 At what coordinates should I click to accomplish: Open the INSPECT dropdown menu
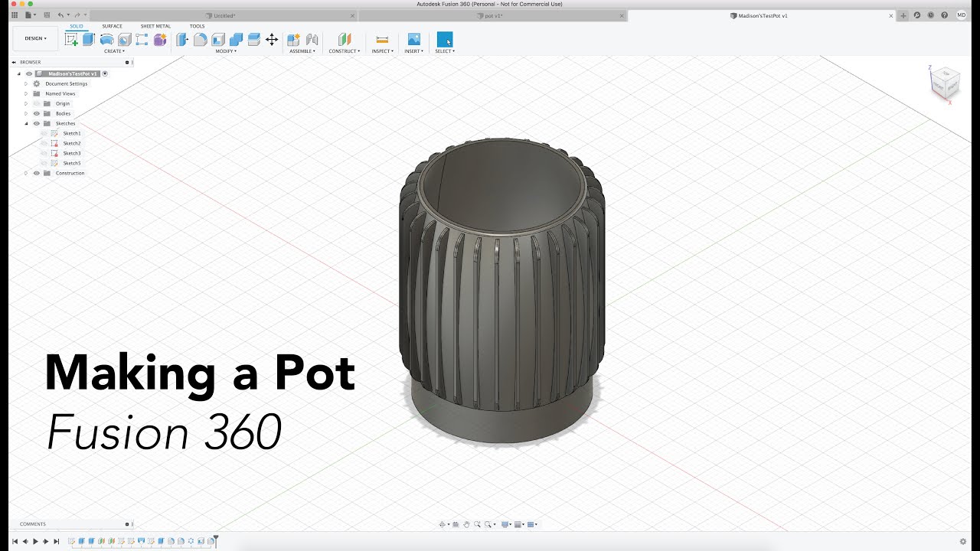[383, 51]
